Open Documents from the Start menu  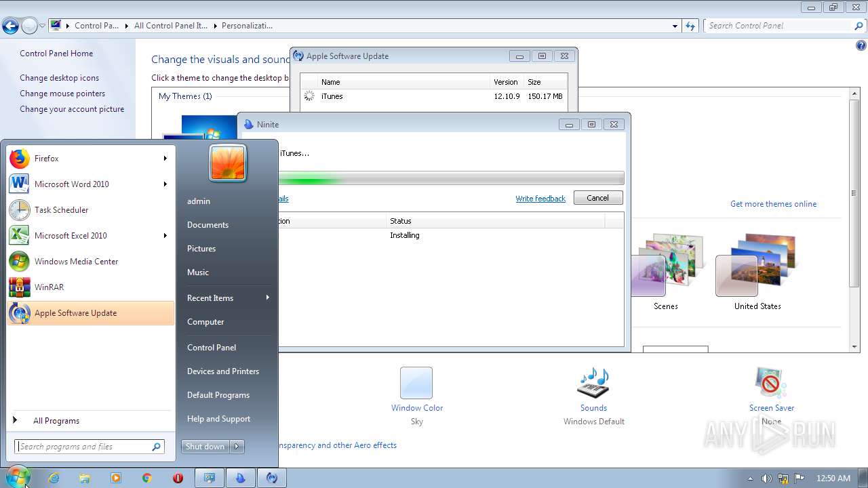208,225
